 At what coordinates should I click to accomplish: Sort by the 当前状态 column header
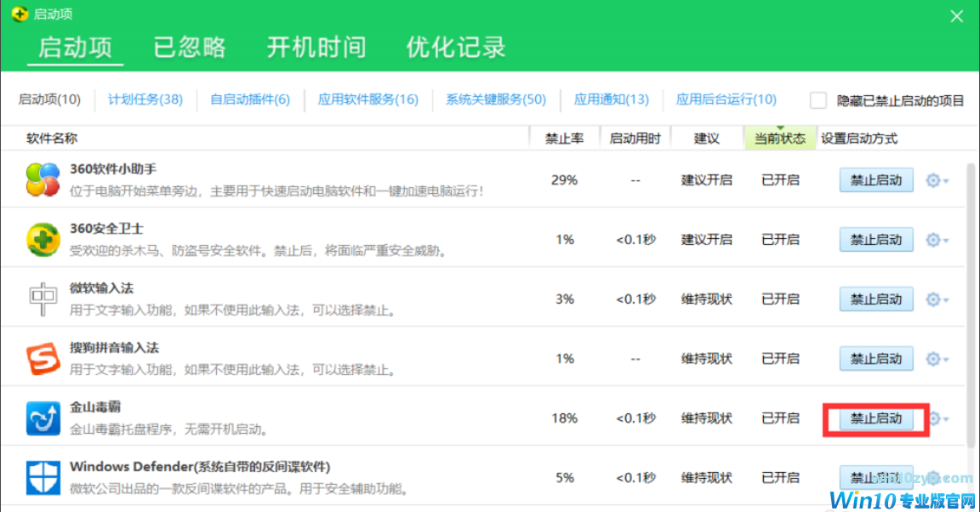(x=779, y=139)
